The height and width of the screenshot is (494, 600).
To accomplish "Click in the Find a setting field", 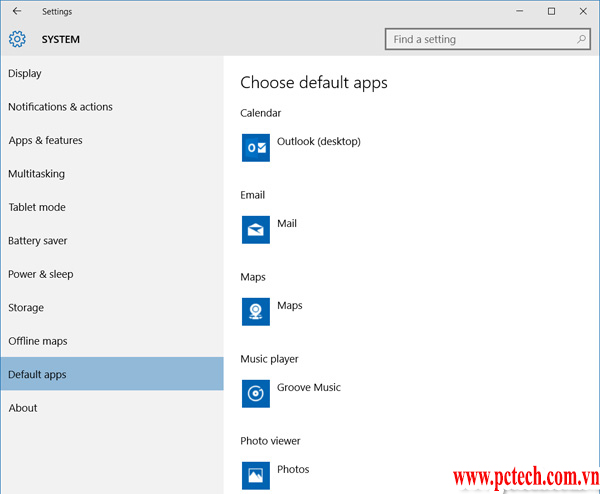I will (480, 39).
